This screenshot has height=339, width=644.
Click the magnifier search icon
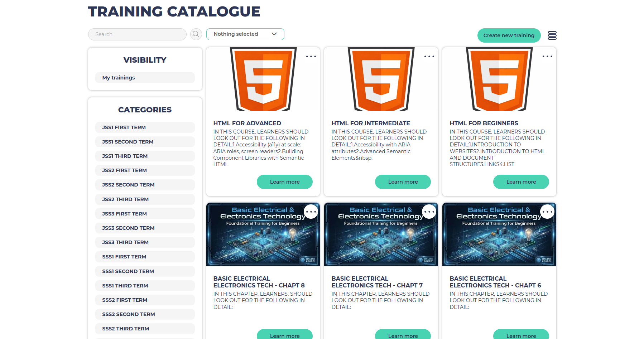pos(196,34)
